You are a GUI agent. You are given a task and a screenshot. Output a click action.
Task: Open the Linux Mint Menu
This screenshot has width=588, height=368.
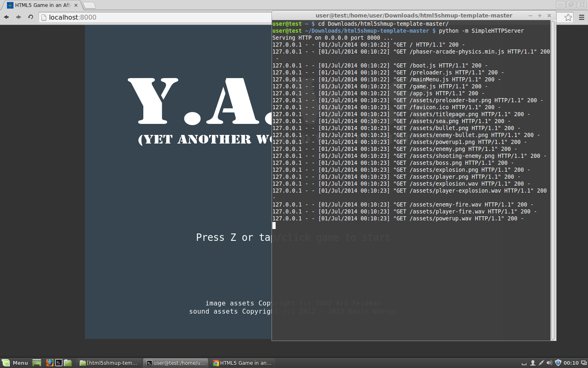click(x=15, y=363)
